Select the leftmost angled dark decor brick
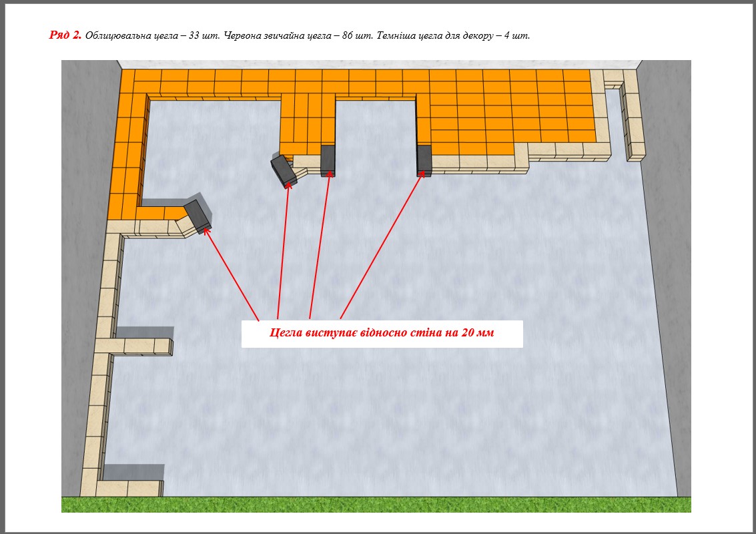The image size is (756, 534). (198, 215)
